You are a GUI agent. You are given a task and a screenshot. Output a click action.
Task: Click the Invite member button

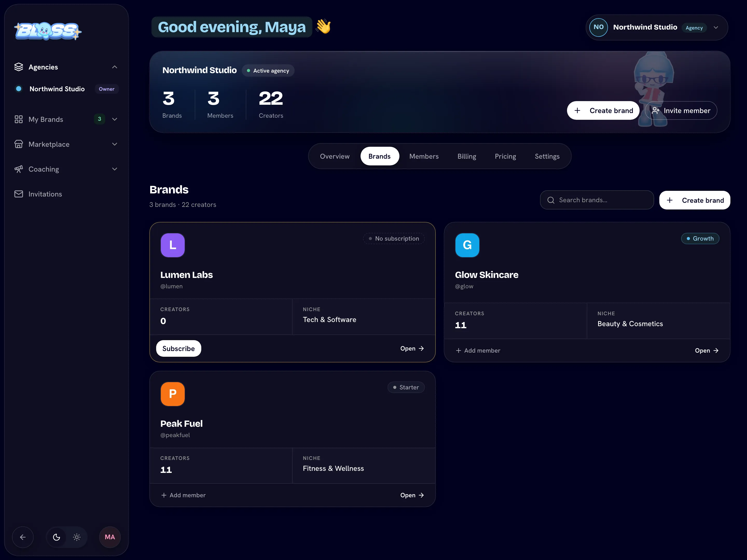pyautogui.click(x=681, y=110)
